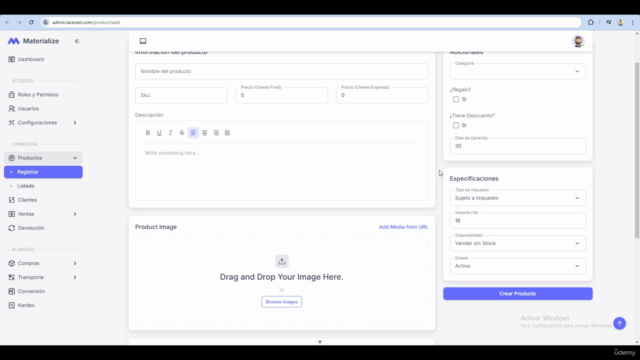Screen dimensions: 640x360
Task: Open the Estado dropdown
Action: click(518, 266)
